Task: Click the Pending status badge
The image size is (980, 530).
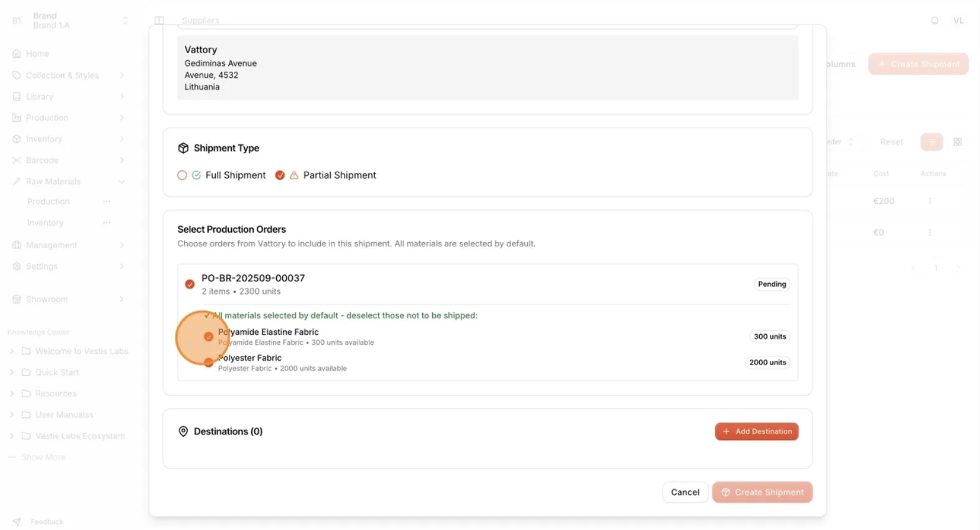Action: pyautogui.click(x=772, y=284)
